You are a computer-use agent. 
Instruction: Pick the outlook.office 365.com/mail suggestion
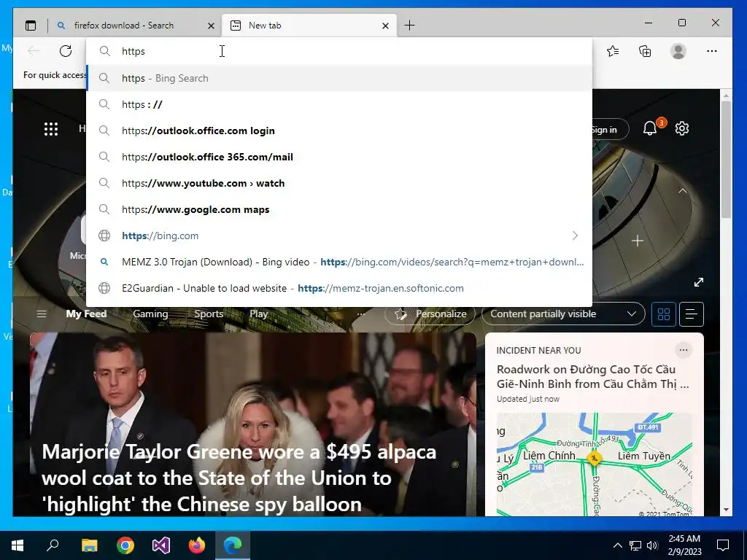click(x=339, y=157)
